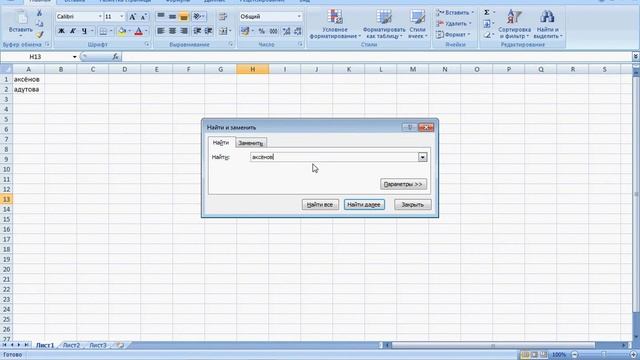Decrease font size with small A icon
This screenshot has width=640, height=360.
click(x=143, y=17)
